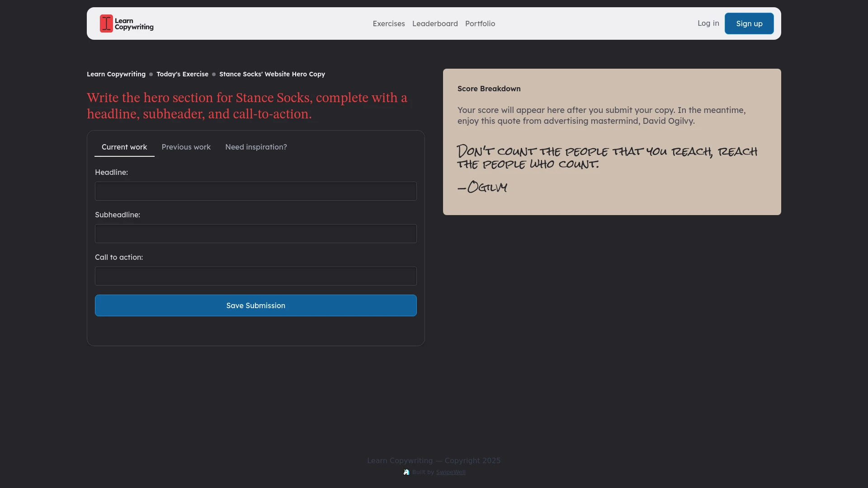The height and width of the screenshot is (488, 868).
Task: Click the Log in link
Action: tap(708, 23)
